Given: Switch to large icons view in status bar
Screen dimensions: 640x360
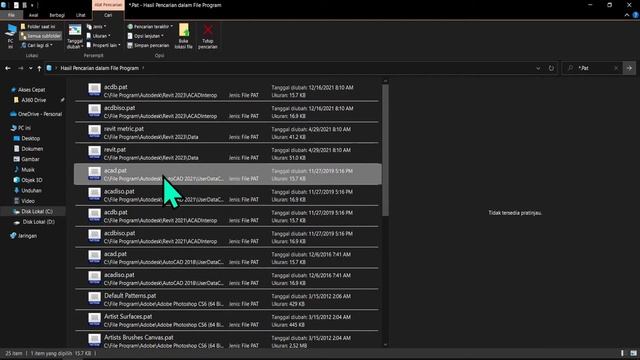Looking at the screenshot, I should point(633,353).
